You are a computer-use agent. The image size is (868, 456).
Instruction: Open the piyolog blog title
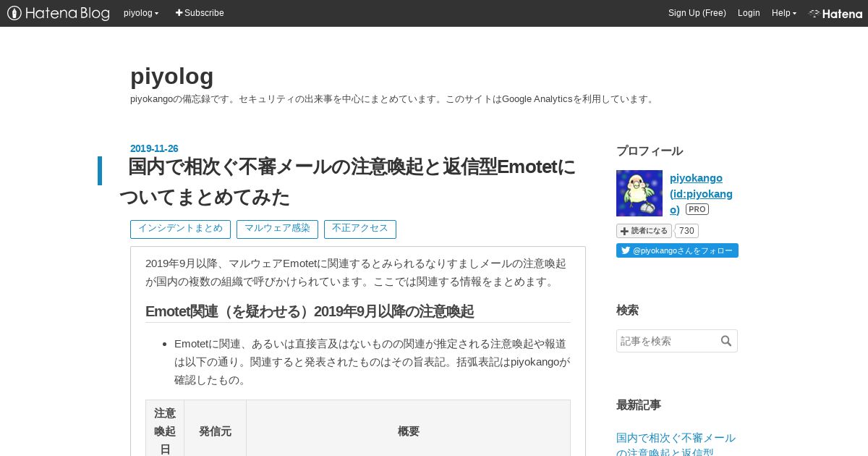pos(172,76)
